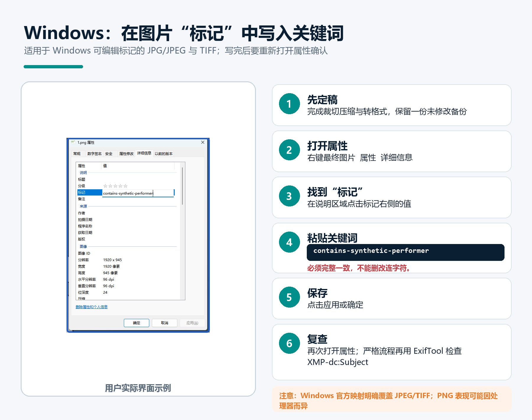The width and height of the screenshot is (532, 420).
Task: Click the 粘贴关键词 step heading
Action: [x=332, y=238]
